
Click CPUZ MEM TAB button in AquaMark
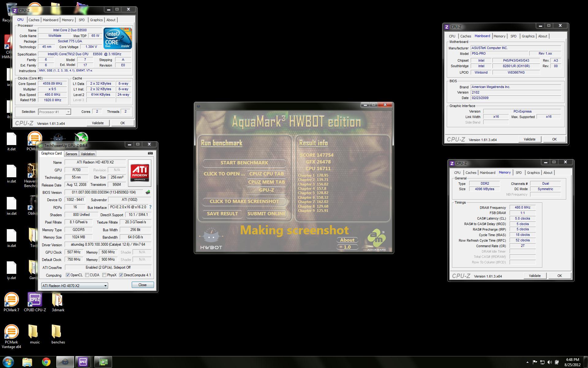pyautogui.click(x=266, y=182)
